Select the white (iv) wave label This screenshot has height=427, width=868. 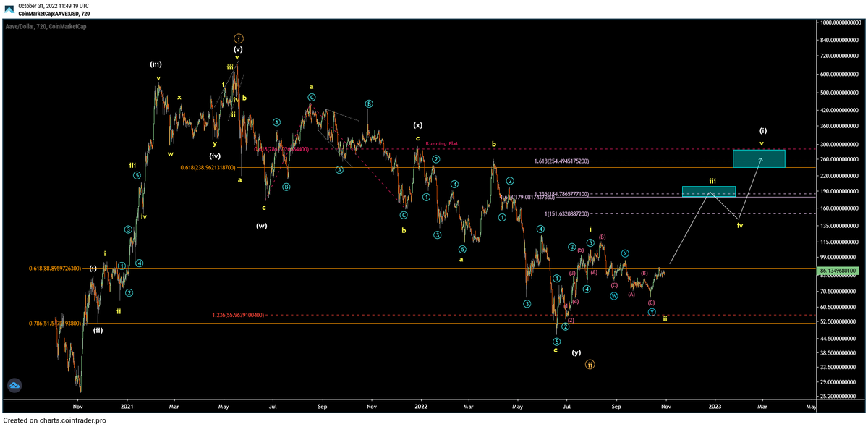[215, 156]
